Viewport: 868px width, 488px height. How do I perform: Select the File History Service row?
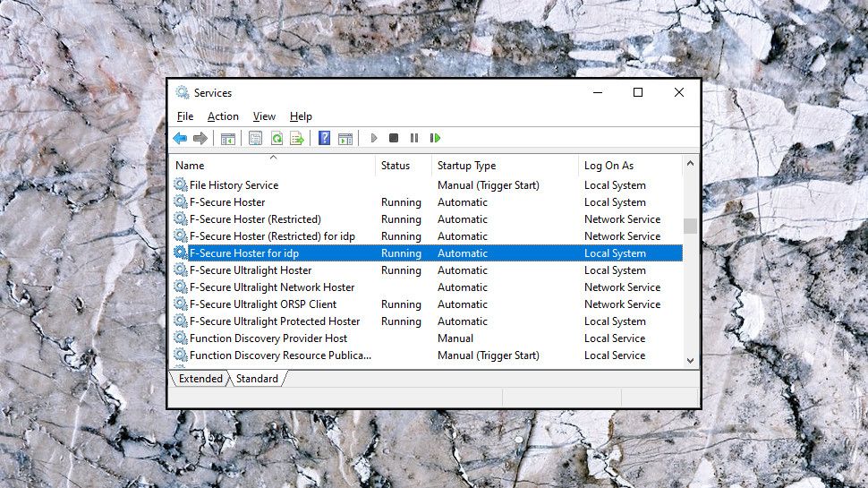(234, 185)
